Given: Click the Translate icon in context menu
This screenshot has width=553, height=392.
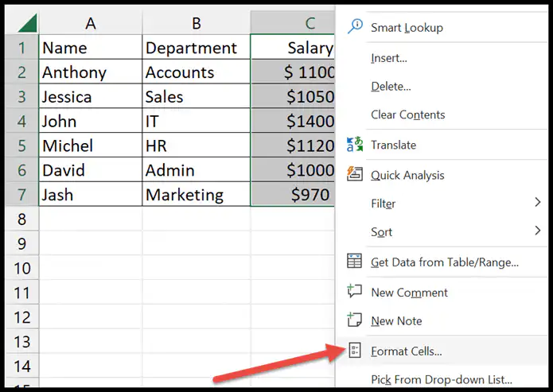Looking at the screenshot, I should click(355, 144).
